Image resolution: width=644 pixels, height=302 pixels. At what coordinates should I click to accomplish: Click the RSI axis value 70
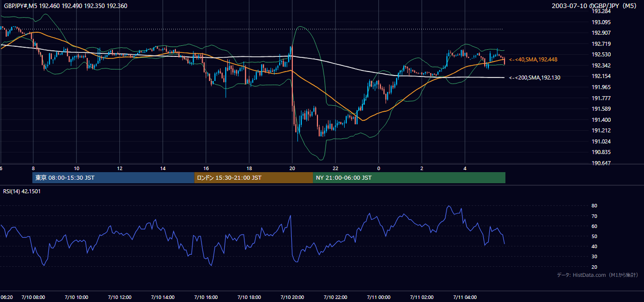point(594,216)
